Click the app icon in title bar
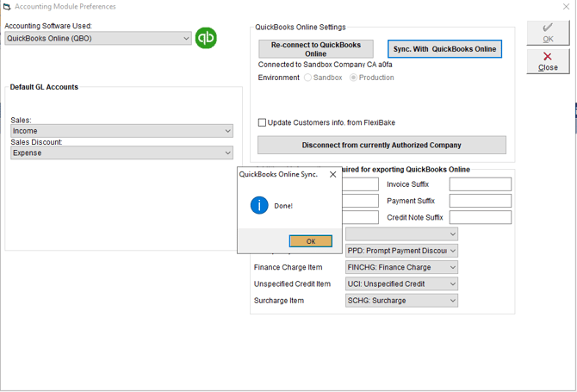The image size is (577, 392). pos(7,6)
